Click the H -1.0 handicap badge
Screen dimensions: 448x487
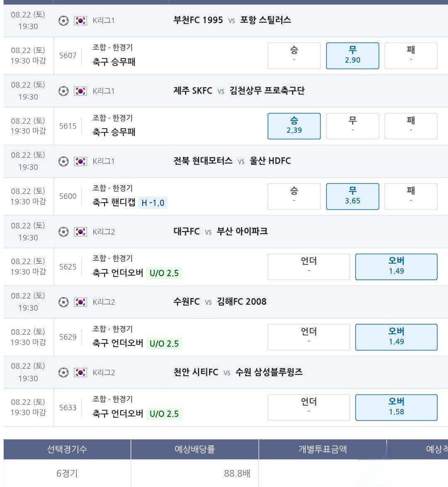[153, 203]
